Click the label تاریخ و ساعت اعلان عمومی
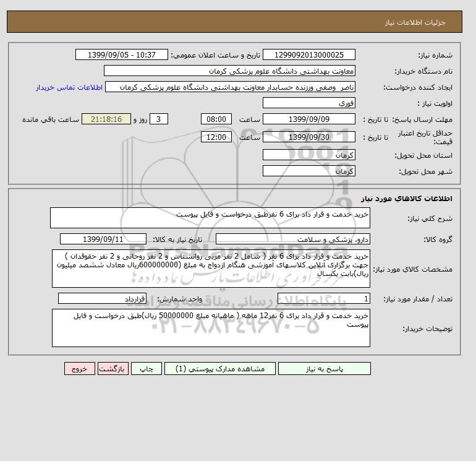The image size is (476, 461). click(x=216, y=55)
